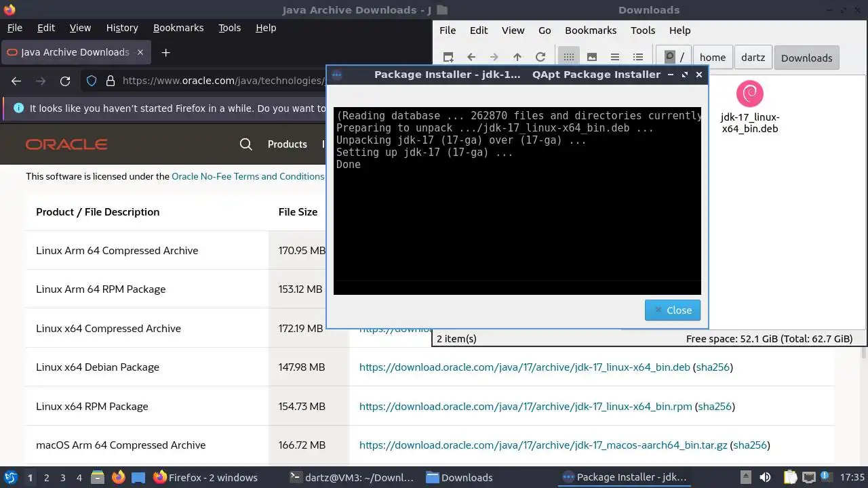Open sha256 link for the Debian package

pyautogui.click(x=713, y=367)
